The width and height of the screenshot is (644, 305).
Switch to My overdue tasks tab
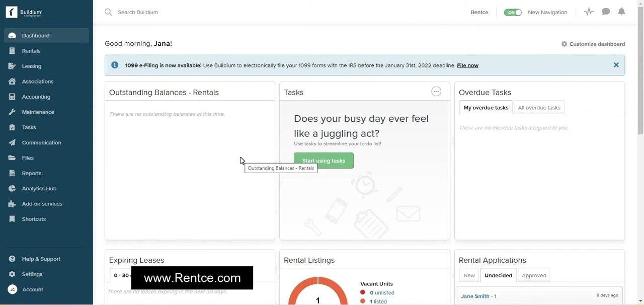(486, 107)
